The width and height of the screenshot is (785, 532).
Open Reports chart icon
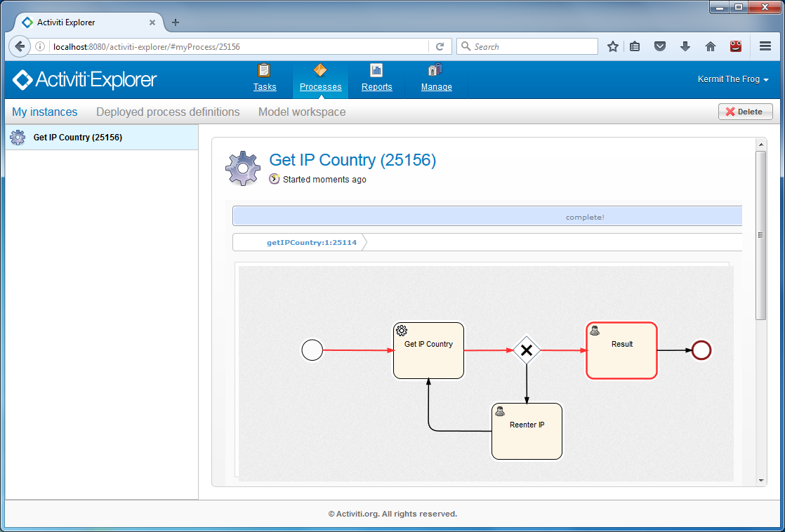coord(376,71)
